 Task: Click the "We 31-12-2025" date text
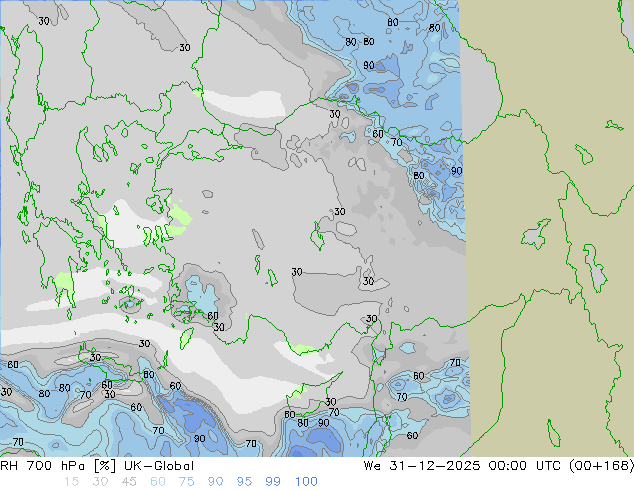coord(422,466)
